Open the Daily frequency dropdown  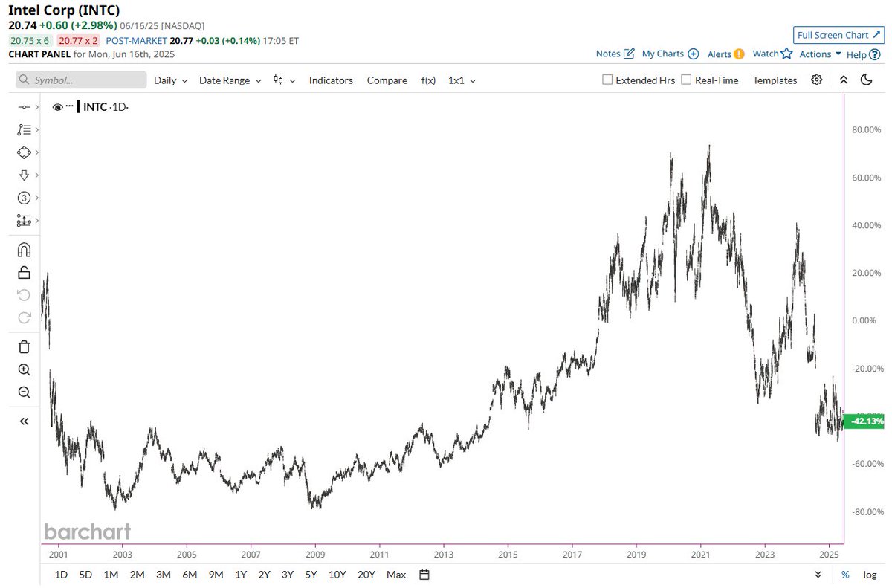pyautogui.click(x=170, y=80)
